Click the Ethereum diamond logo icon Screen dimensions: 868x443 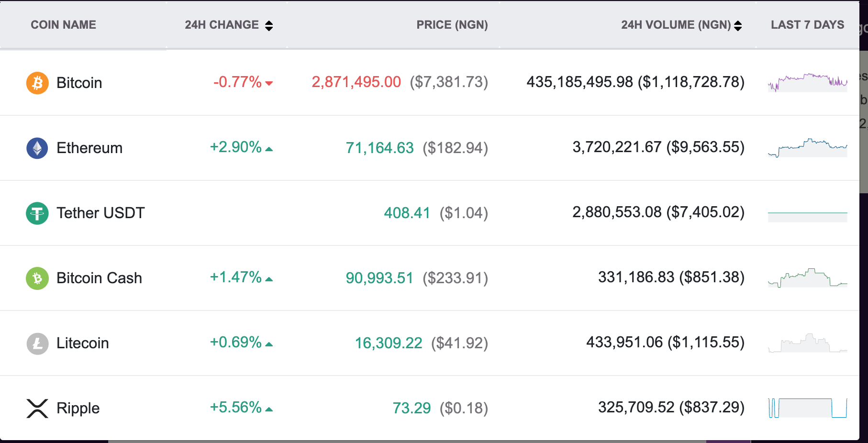click(x=37, y=148)
